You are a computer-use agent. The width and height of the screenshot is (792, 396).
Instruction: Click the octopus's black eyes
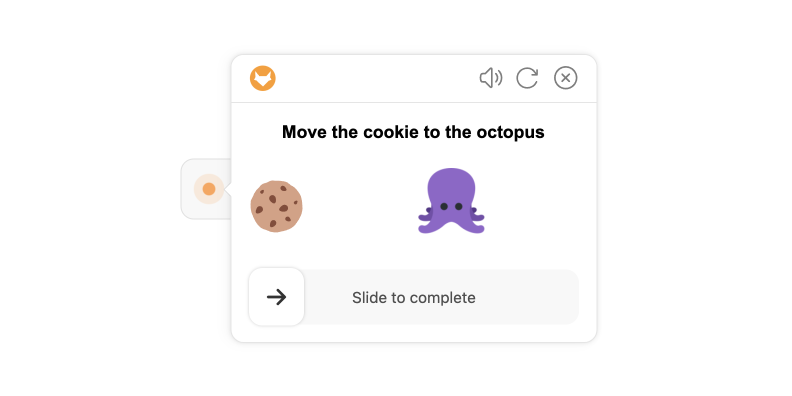[x=451, y=206]
